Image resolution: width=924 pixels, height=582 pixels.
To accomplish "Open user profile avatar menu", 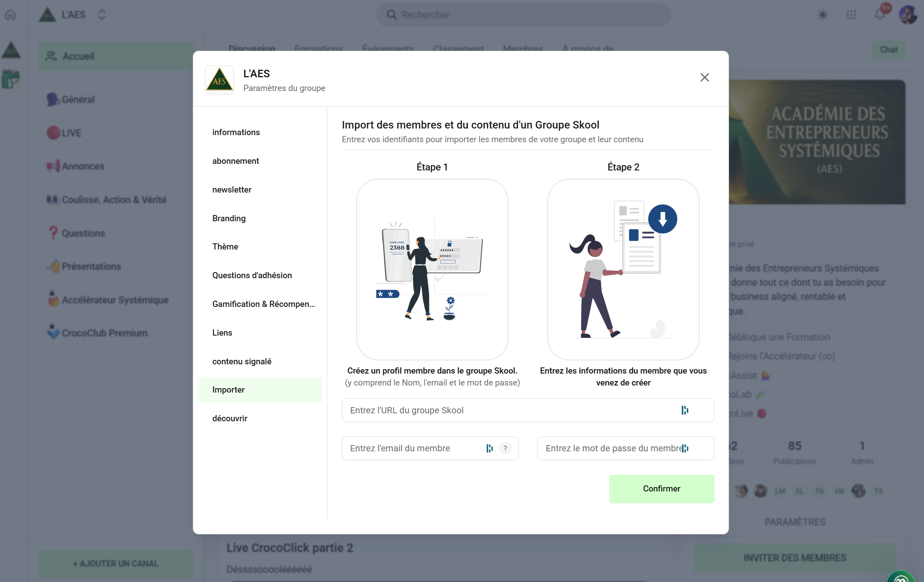I will point(908,15).
